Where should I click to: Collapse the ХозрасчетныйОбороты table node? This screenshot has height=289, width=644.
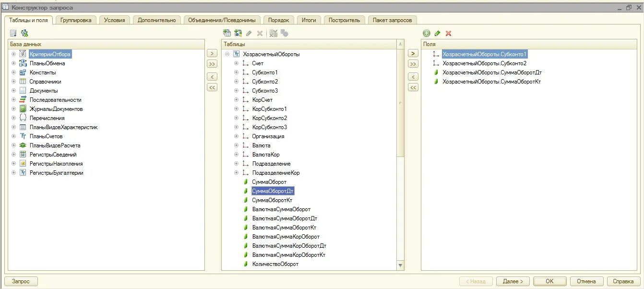tap(227, 54)
